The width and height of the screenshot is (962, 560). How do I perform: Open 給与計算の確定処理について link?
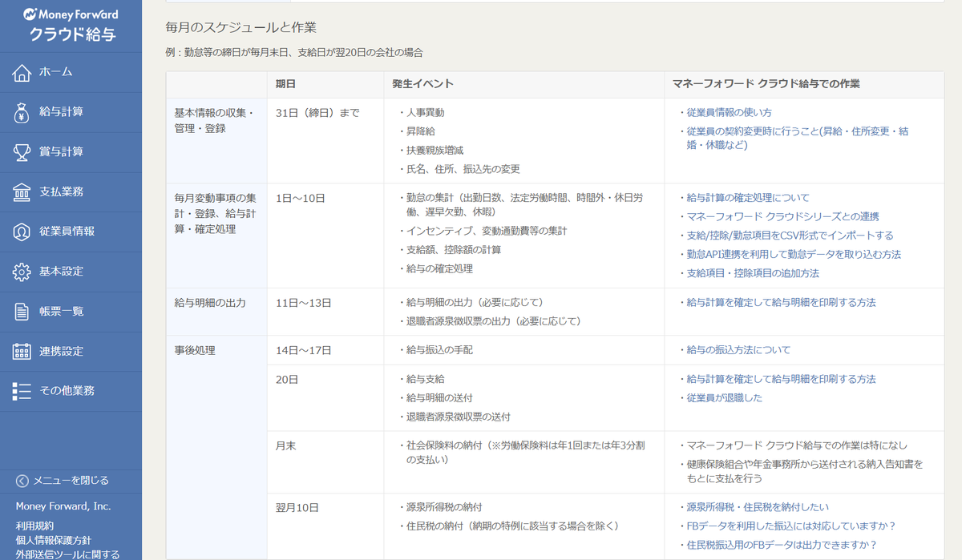tap(748, 198)
